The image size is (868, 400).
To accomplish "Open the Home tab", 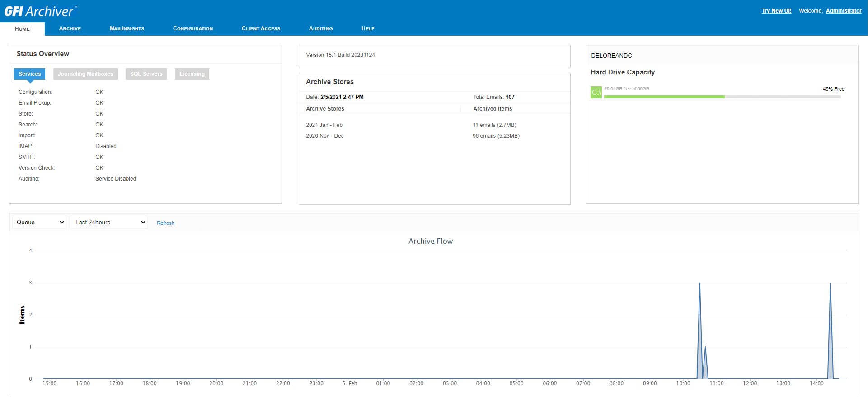I will pos(22,28).
